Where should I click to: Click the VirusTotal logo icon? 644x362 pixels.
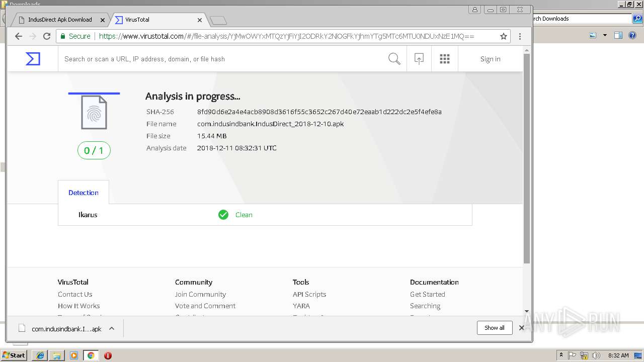pos(33,59)
